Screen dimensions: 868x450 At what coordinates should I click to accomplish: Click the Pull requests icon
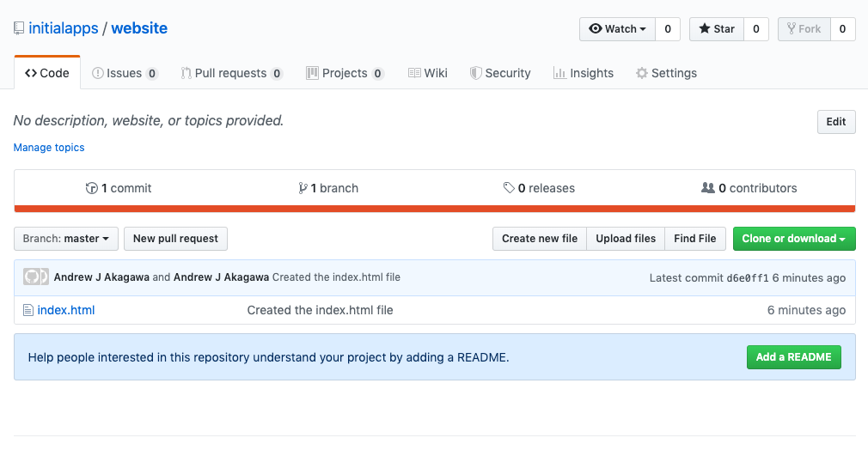coord(186,73)
